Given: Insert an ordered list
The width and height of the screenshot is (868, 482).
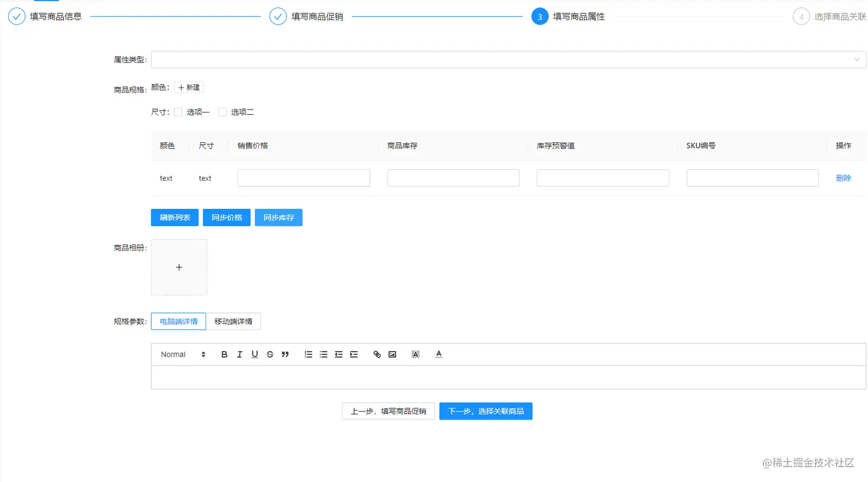Looking at the screenshot, I should [x=308, y=355].
